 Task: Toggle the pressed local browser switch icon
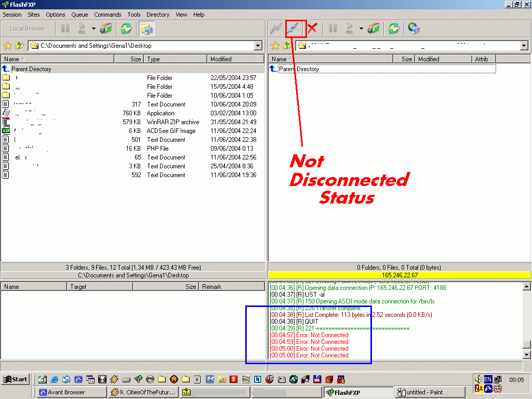pyautogui.click(x=147, y=29)
